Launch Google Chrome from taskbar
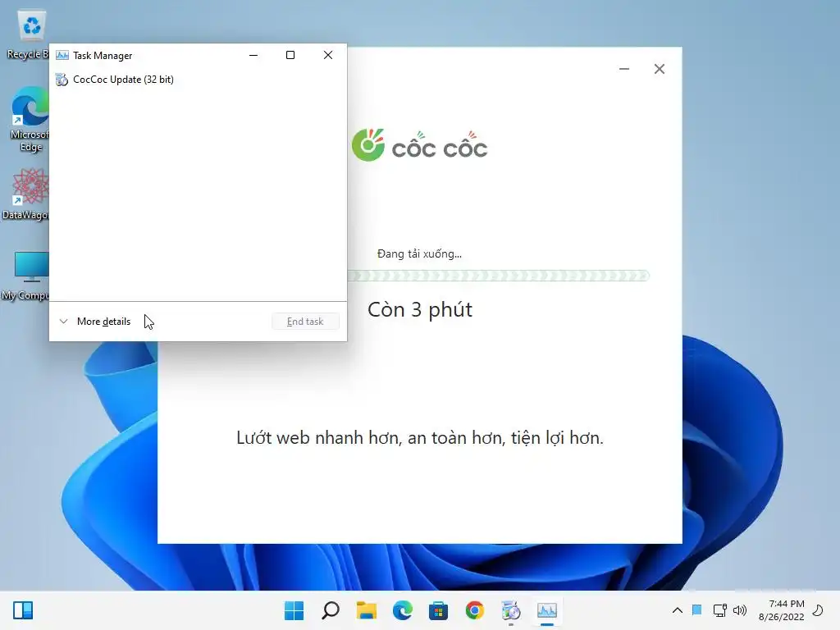840x630 pixels. tap(475, 610)
